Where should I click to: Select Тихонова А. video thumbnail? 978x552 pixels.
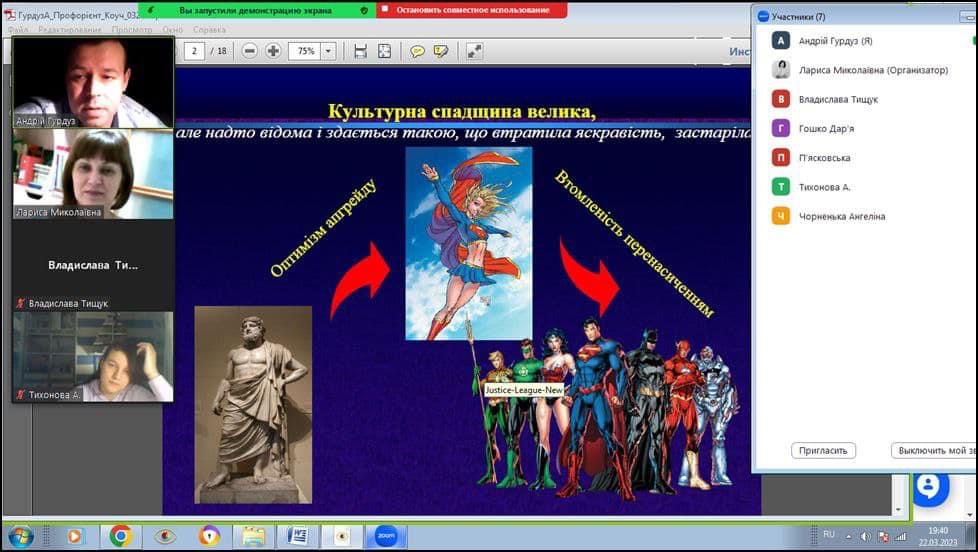click(93, 357)
